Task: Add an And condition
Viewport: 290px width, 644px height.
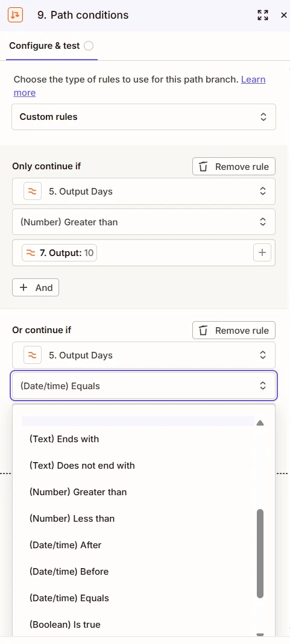Action: point(36,287)
